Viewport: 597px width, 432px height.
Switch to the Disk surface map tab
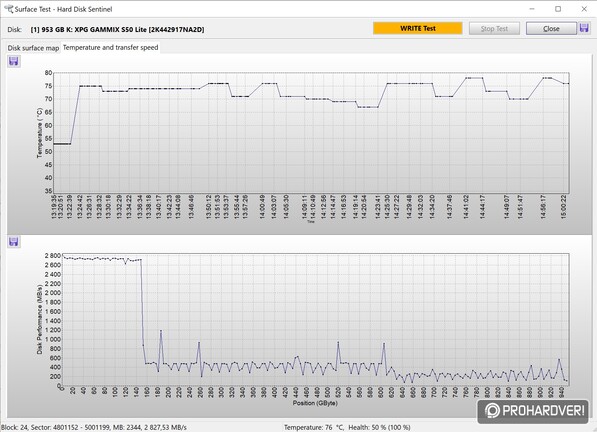point(33,48)
